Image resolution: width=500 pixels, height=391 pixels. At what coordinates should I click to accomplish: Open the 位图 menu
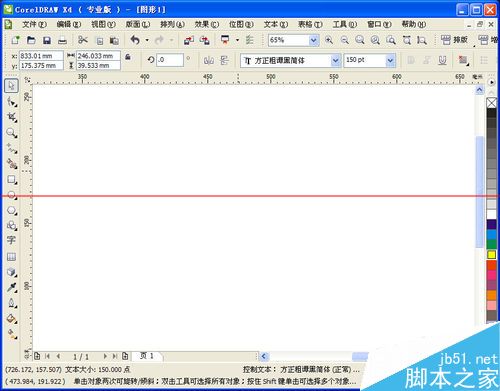(241, 24)
